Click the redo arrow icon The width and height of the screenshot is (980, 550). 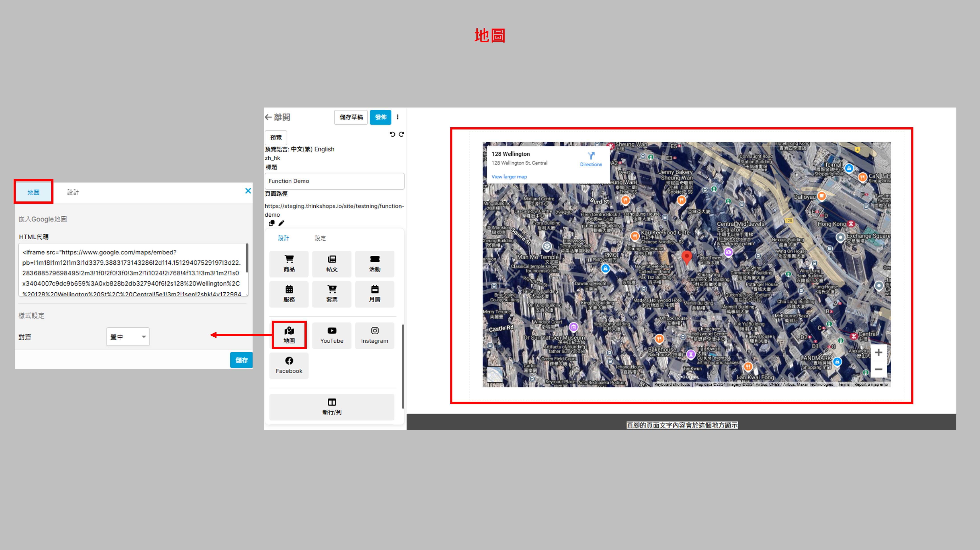[x=401, y=134]
